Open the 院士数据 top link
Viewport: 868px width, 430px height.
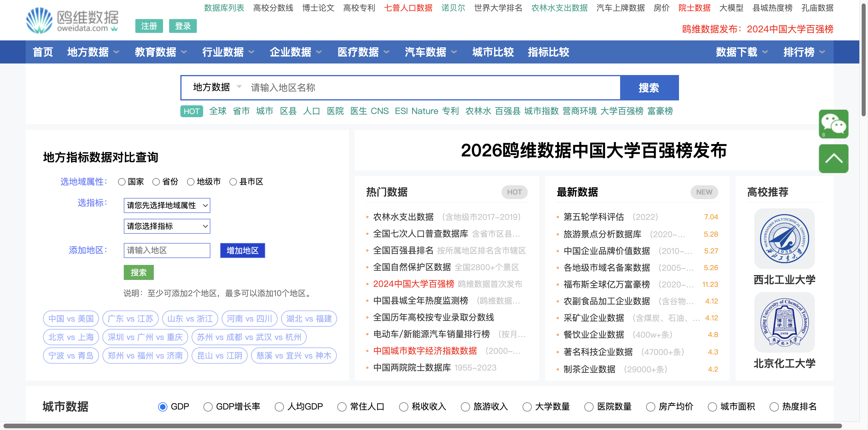click(x=694, y=8)
